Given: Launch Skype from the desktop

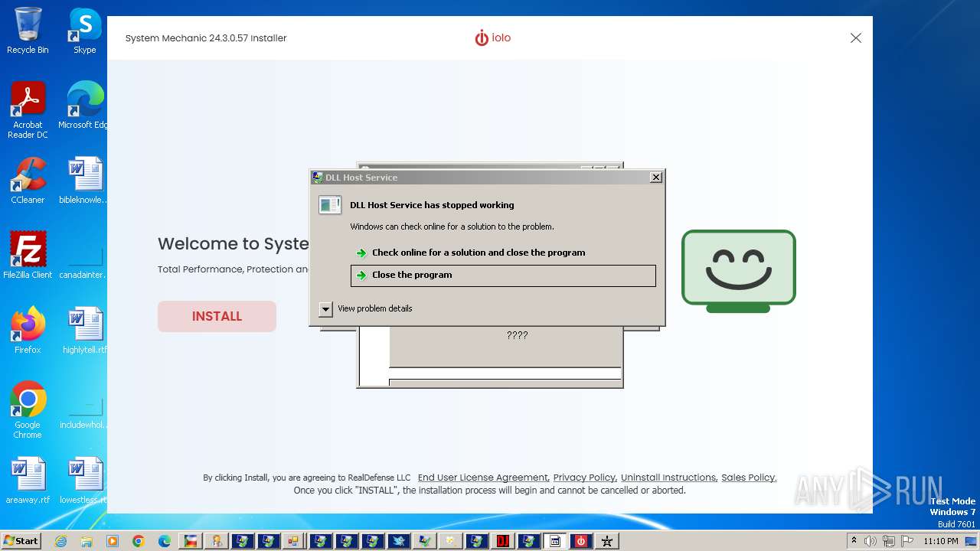Looking at the screenshot, I should tap(84, 31).
